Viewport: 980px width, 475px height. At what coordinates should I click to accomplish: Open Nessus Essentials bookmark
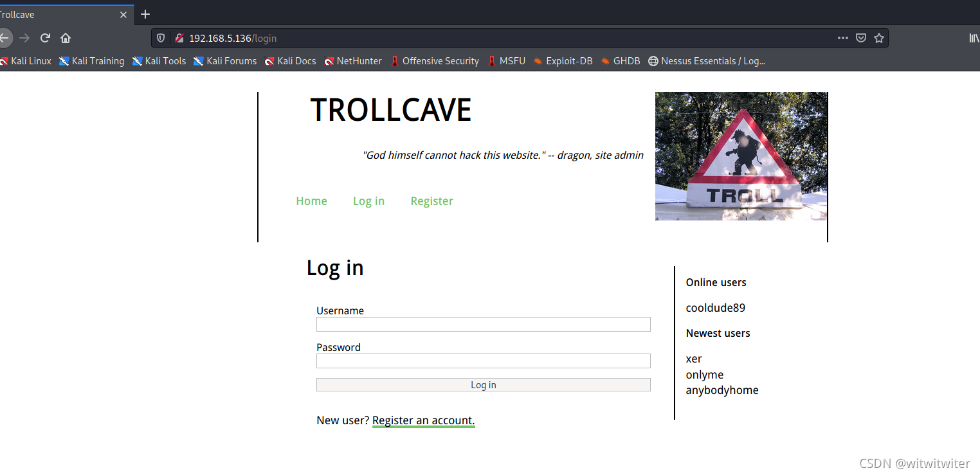[707, 61]
